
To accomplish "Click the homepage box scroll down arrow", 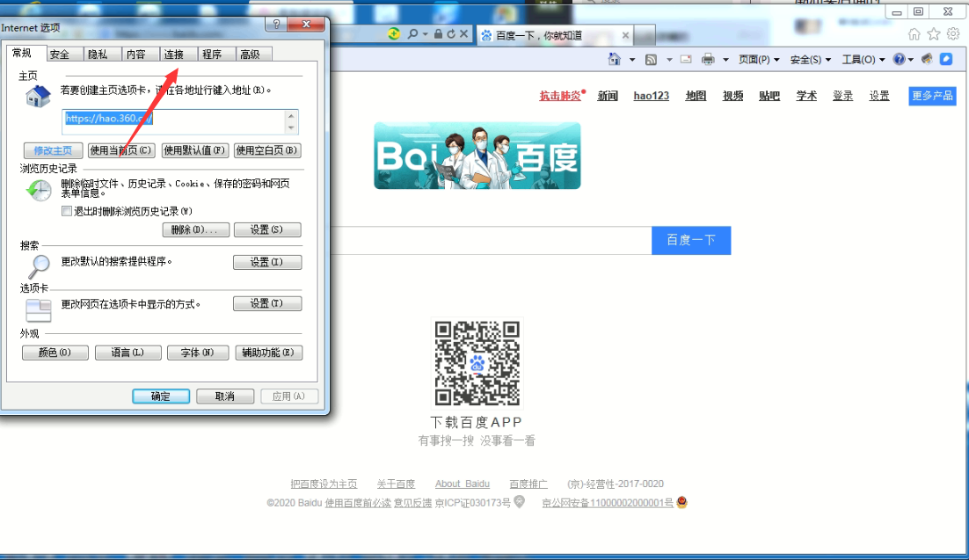I will click(x=291, y=128).
